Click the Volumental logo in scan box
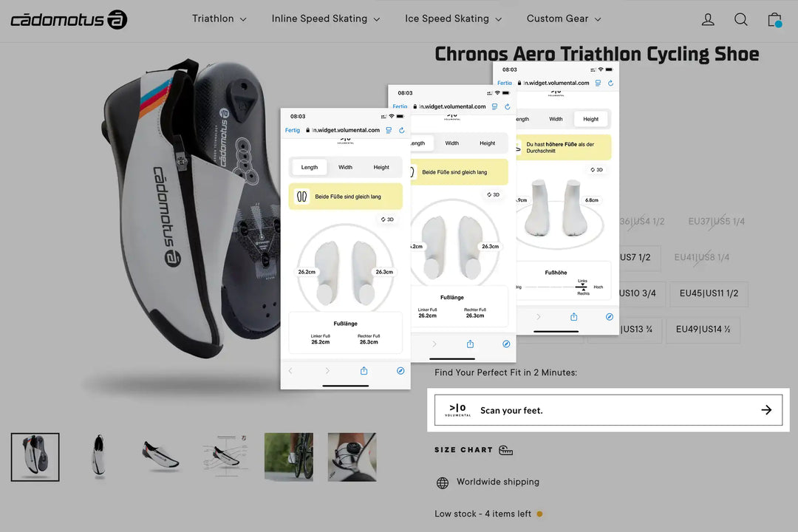798x532 pixels. point(457,410)
